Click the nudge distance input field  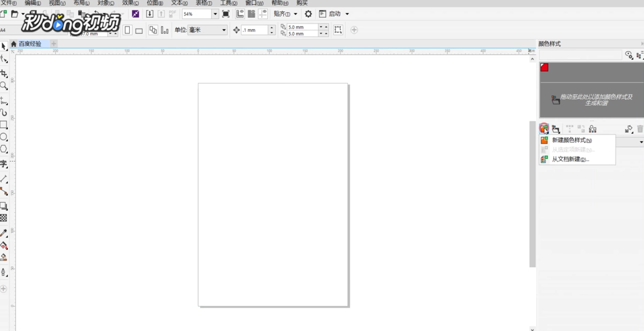point(255,30)
